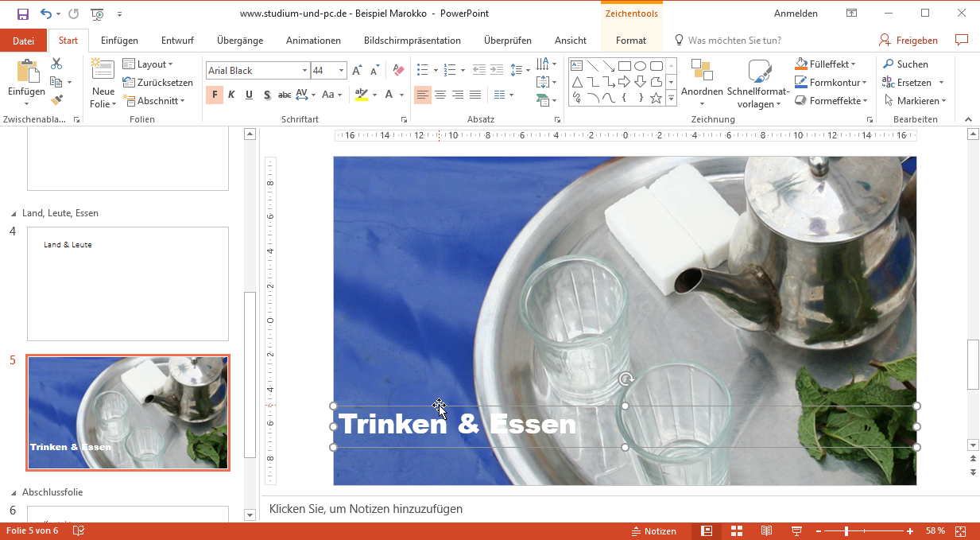Decrease font size with the smaller A icon

(x=373, y=71)
